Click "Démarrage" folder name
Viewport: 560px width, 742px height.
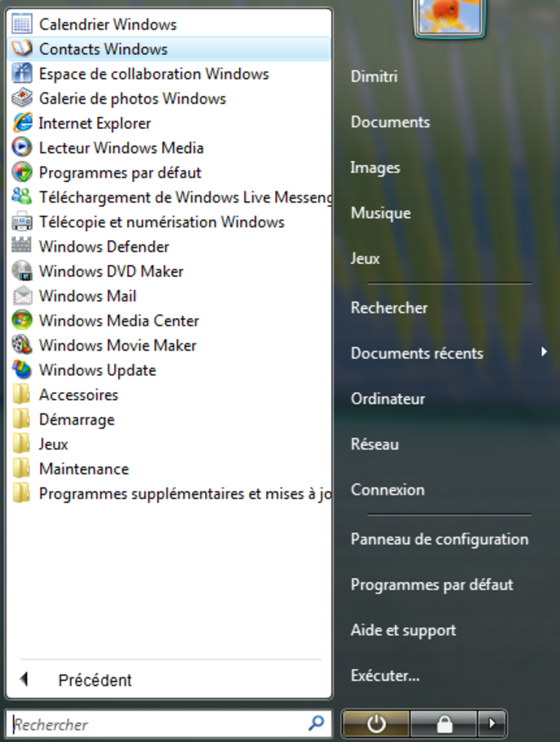tap(77, 420)
